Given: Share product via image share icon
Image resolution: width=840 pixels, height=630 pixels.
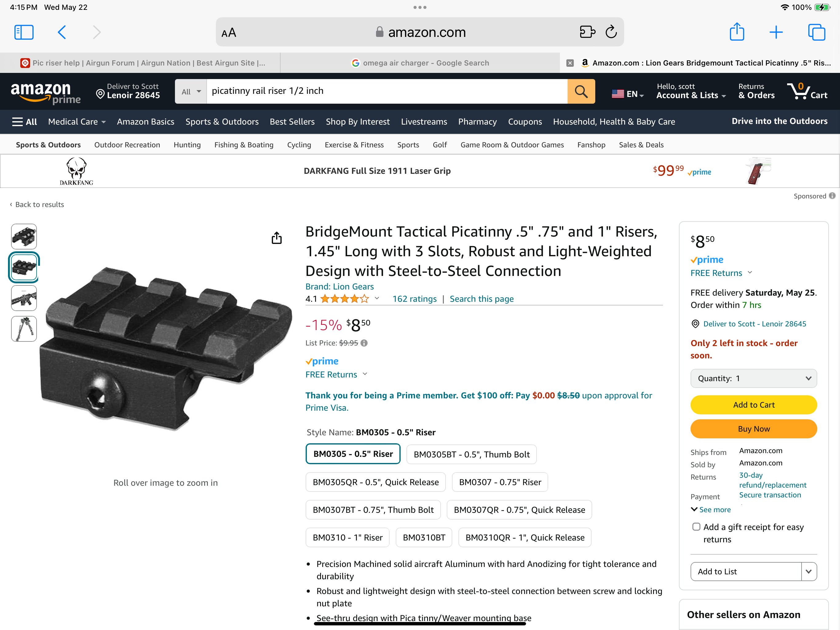Looking at the screenshot, I should point(276,238).
